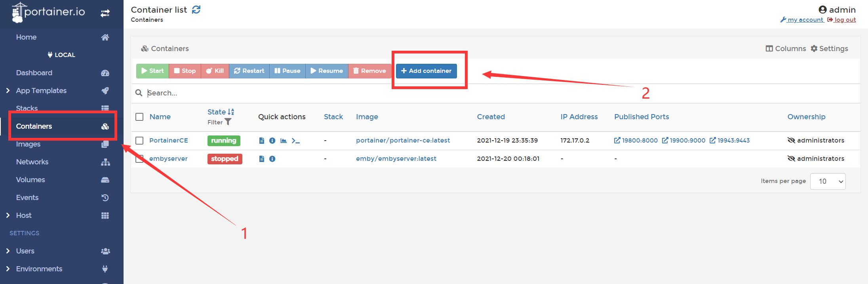Sort by the Created column header
The width and height of the screenshot is (868, 284).
pos(491,117)
